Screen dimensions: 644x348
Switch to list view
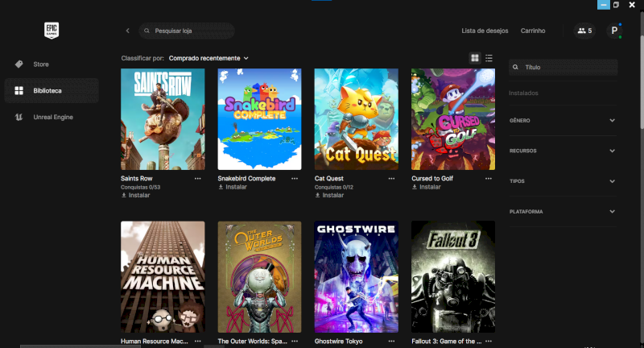(489, 58)
